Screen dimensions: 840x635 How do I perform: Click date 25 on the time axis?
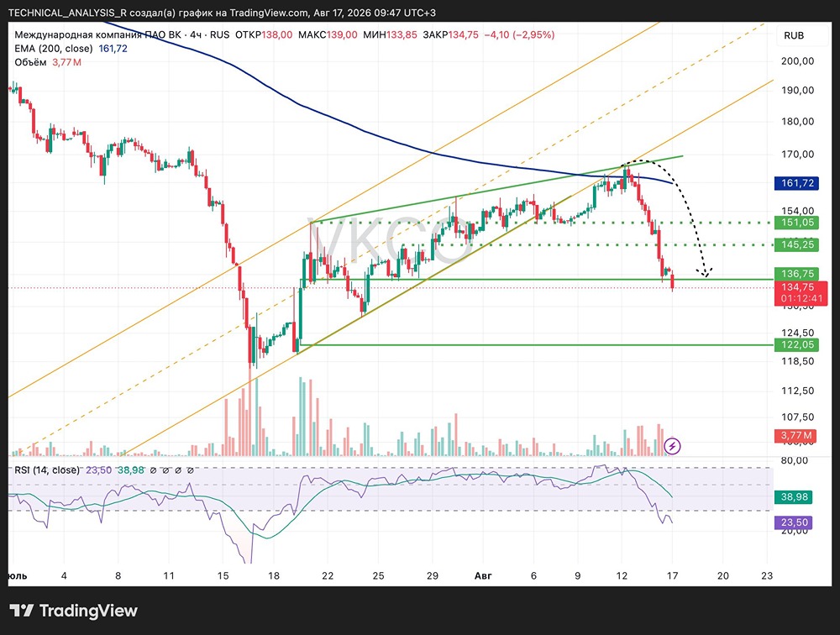click(x=378, y=575)
